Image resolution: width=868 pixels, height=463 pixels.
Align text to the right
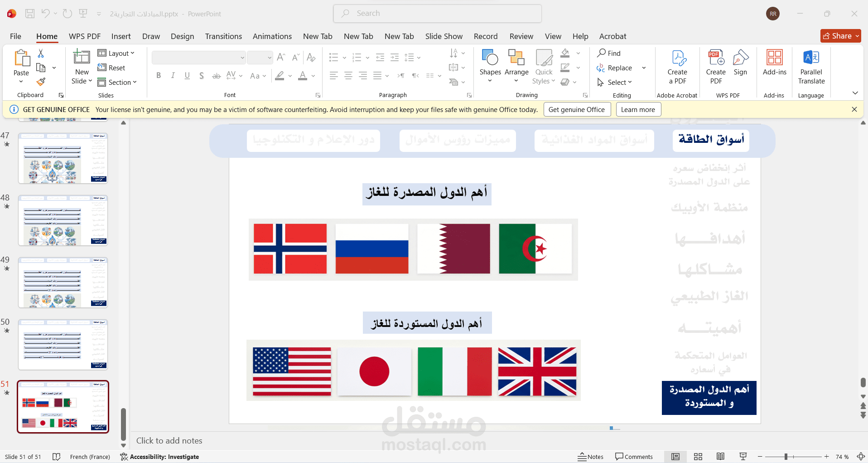pos(363,76)
